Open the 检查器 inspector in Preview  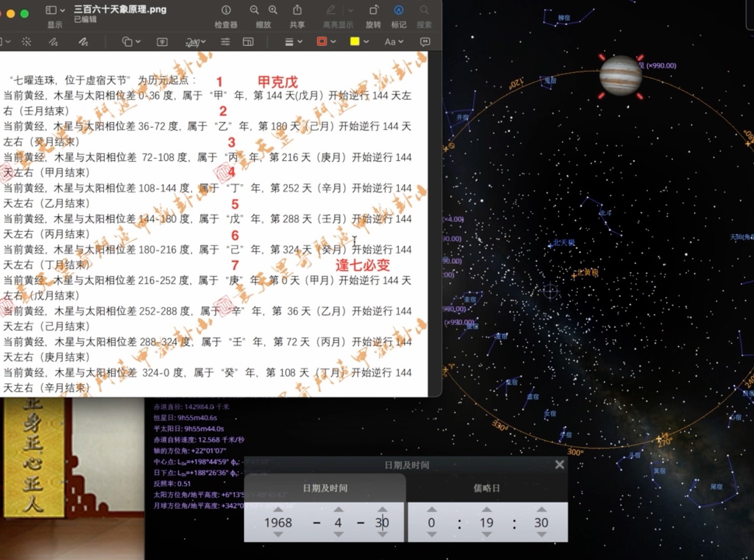(x=226, y=10)
